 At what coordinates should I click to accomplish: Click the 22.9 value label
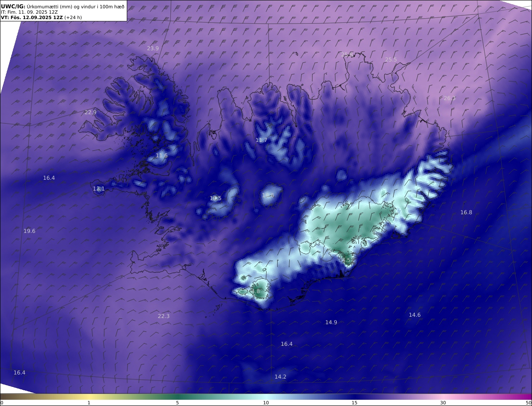90,113
